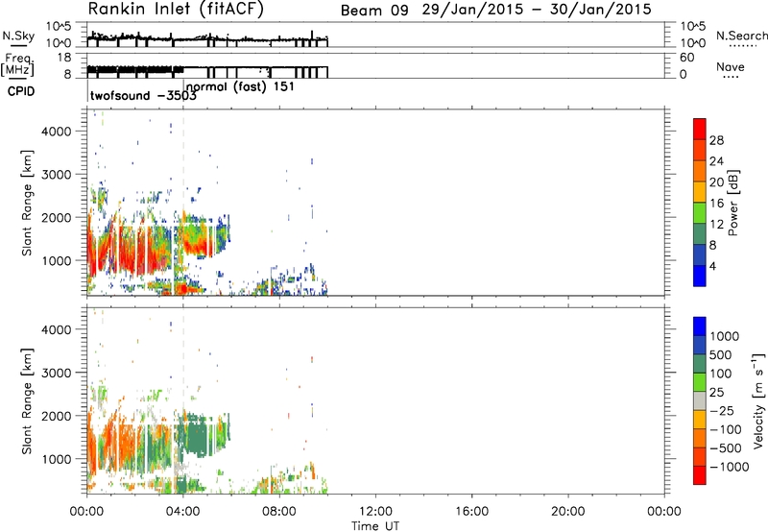Pick the teal 100–500 velocity colorbar segment

click(700, 364)
